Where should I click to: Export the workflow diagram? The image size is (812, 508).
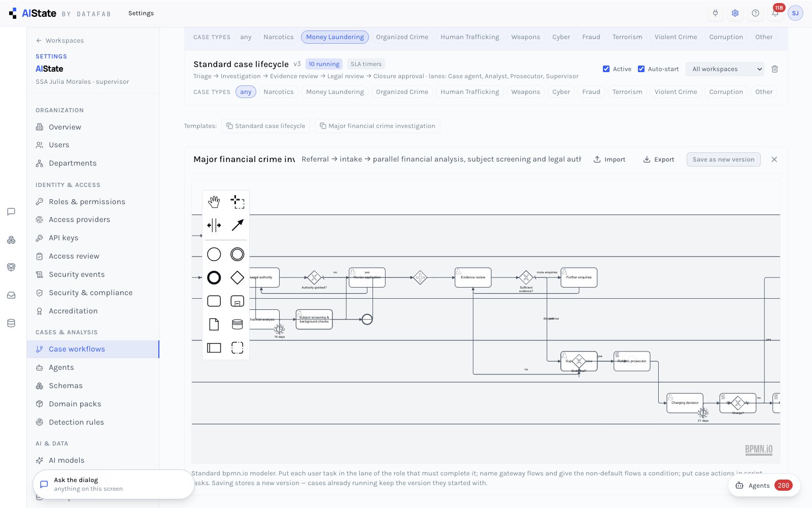(659, 160)
